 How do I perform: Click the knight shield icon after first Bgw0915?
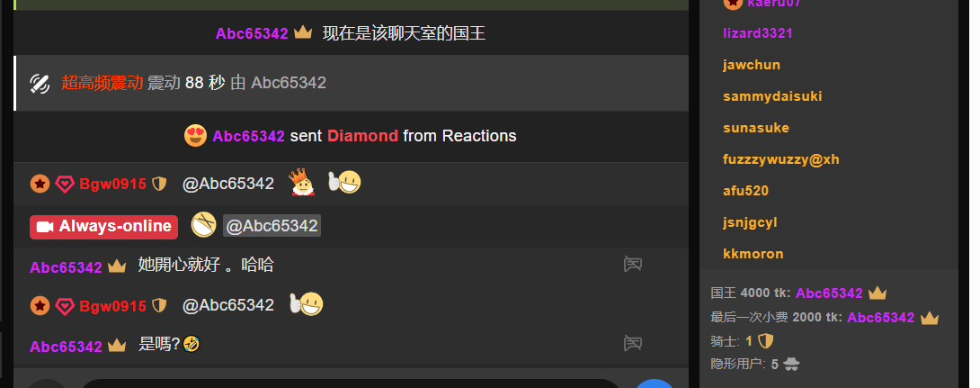(159, 184)
